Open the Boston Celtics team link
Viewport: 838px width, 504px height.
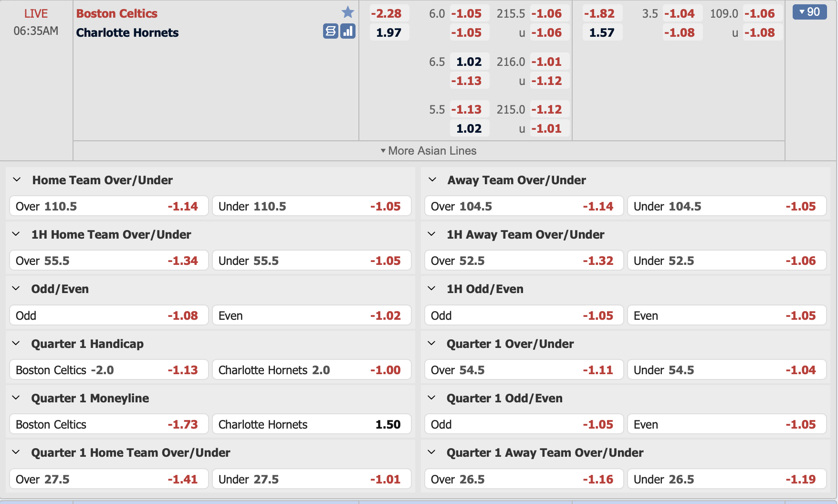pos(117,13)
